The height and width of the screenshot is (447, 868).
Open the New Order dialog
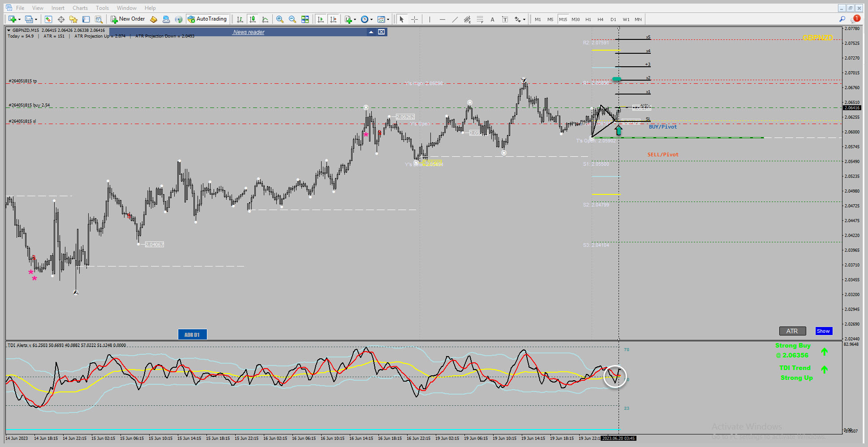coord(128,19)
